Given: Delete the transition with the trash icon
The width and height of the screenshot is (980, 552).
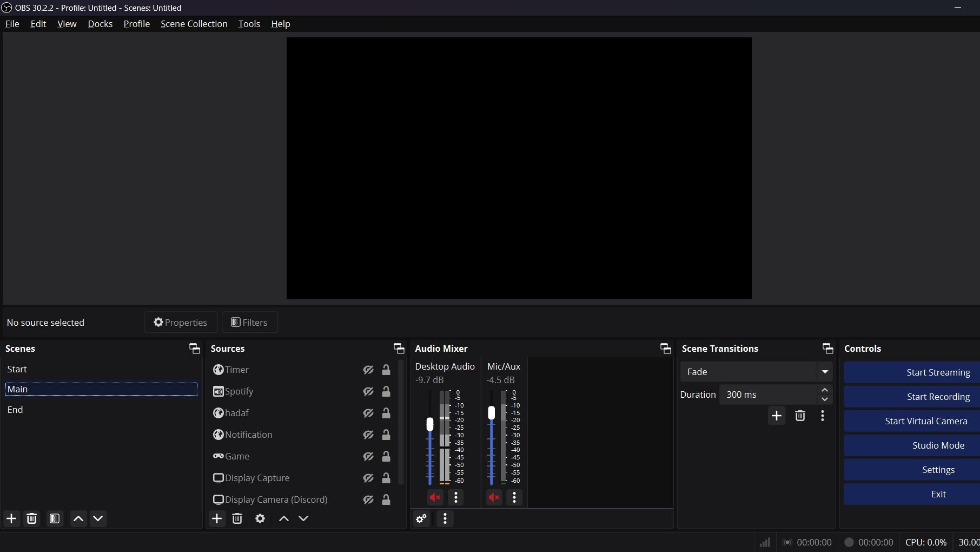Looking at the screenshot, I should tap(800, 416).
